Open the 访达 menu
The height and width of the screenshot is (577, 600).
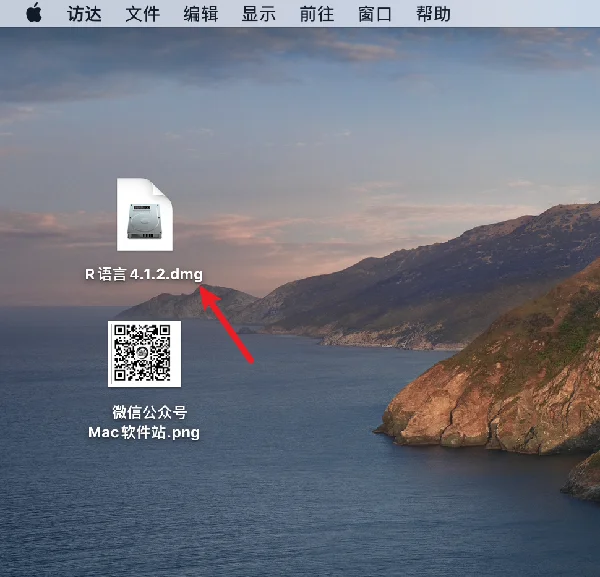[84, 14]
